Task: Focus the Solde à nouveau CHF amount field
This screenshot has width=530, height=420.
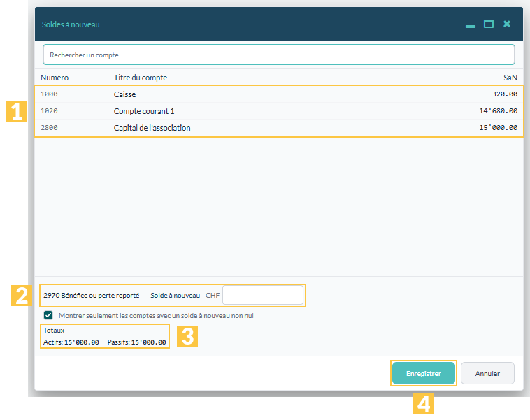Action: click(x=263, y=296)
